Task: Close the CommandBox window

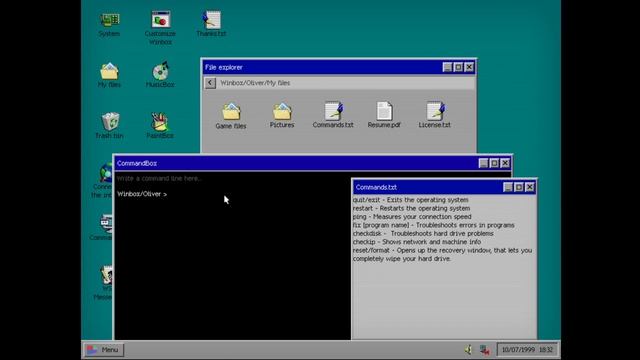Action: [x=505, y=163]
